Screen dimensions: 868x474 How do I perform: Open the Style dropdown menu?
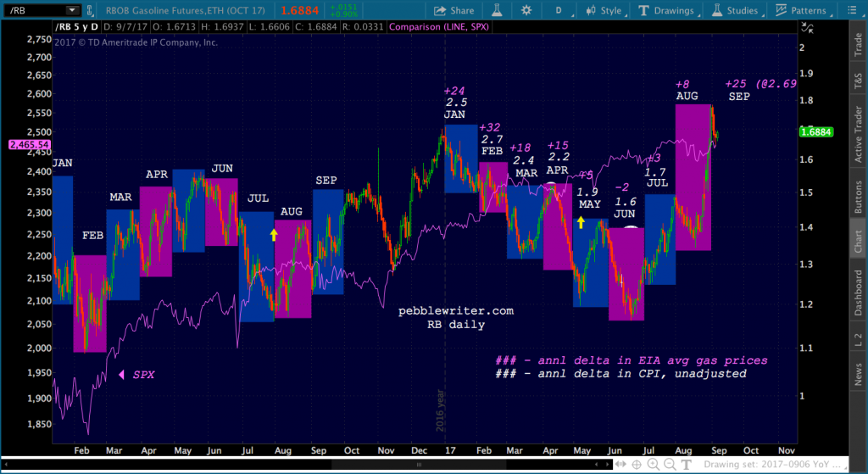tap(604, 10)
